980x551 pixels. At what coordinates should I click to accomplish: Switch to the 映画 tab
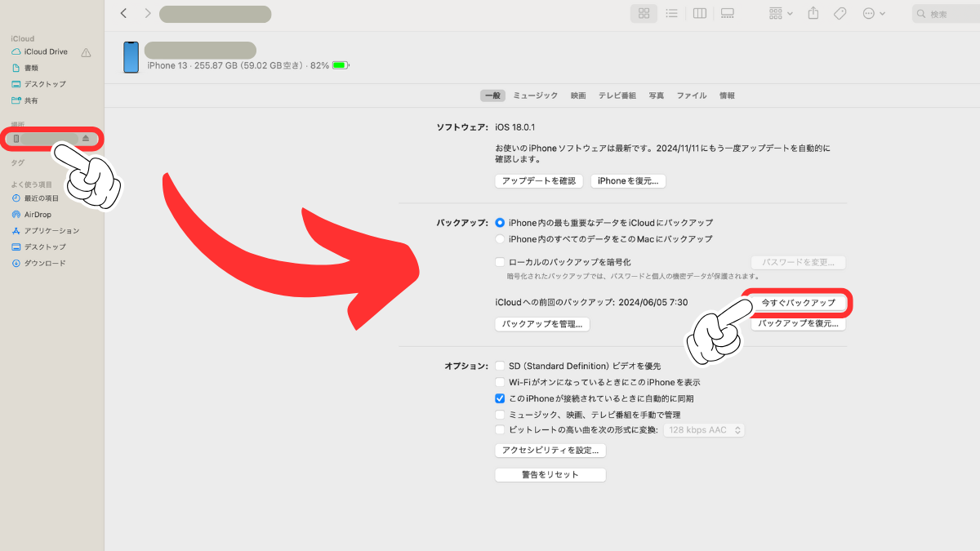578,96
